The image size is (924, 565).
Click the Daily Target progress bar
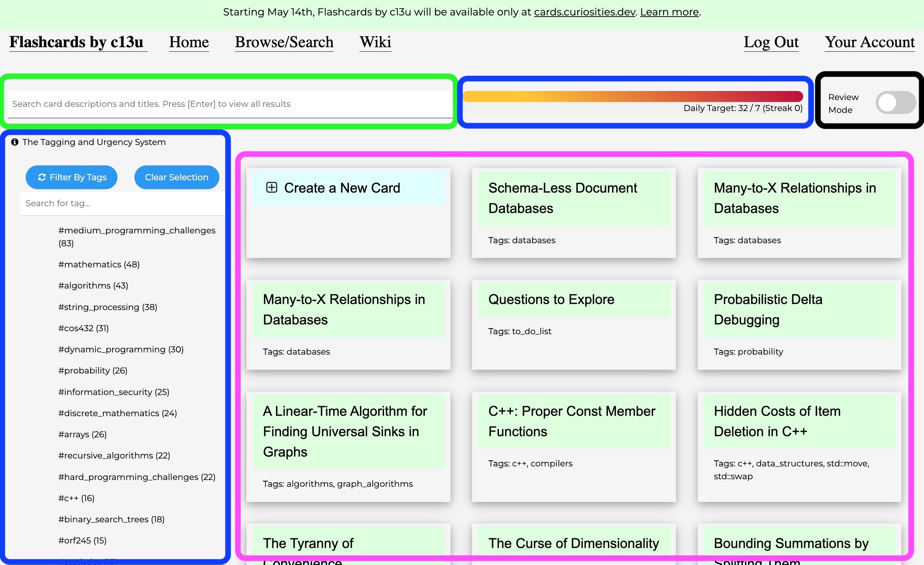[633, 96]
